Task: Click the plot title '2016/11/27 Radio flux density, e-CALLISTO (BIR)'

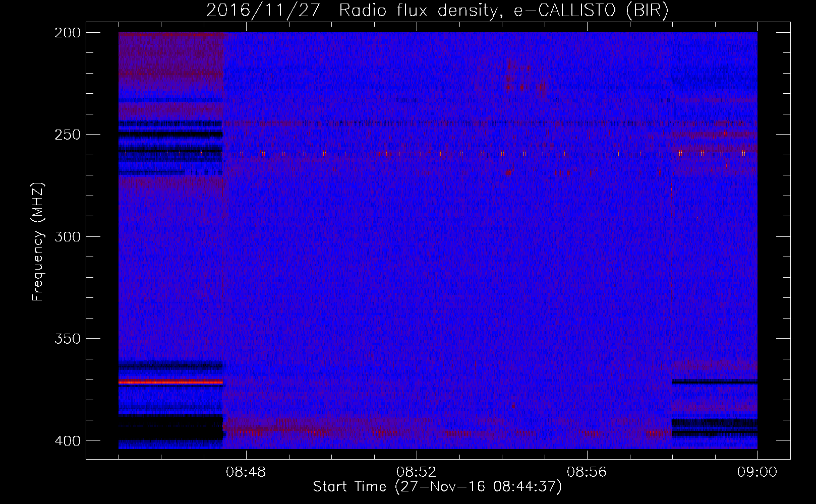Action: click(x=437, y=10)
